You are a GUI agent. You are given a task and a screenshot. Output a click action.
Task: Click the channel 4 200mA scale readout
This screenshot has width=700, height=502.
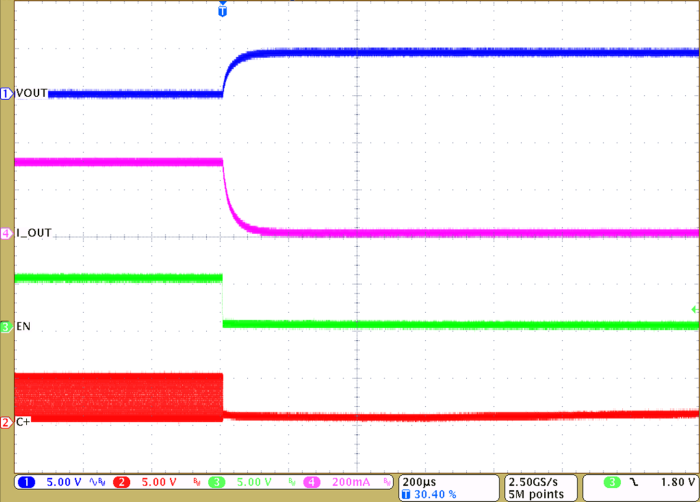(349, 482)
